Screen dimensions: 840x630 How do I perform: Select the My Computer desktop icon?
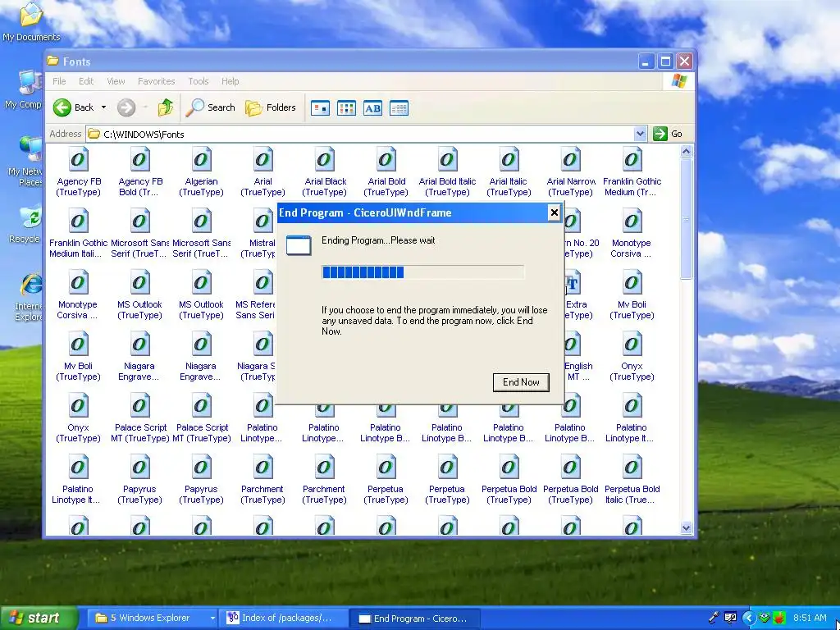25,90
